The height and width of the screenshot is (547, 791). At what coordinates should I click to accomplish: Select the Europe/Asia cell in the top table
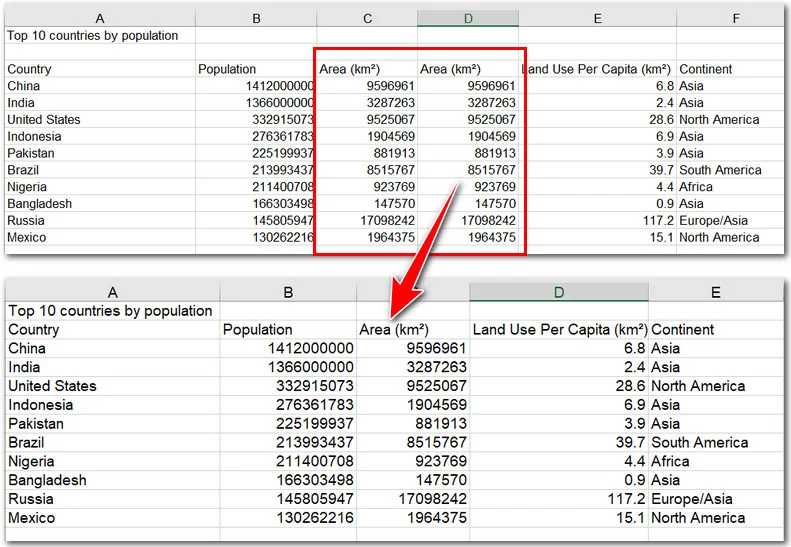[x=712, y=221]
